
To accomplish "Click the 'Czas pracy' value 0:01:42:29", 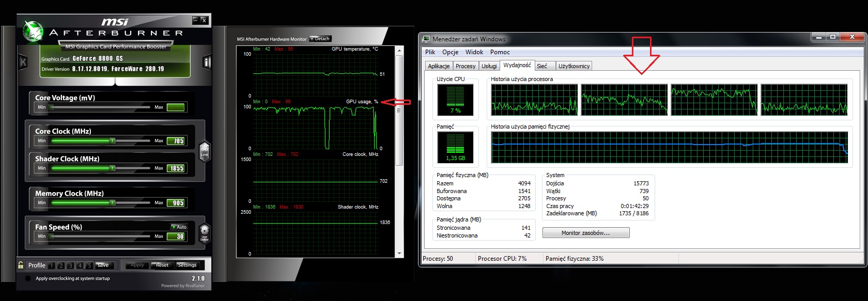I will (x=634, y=206).
